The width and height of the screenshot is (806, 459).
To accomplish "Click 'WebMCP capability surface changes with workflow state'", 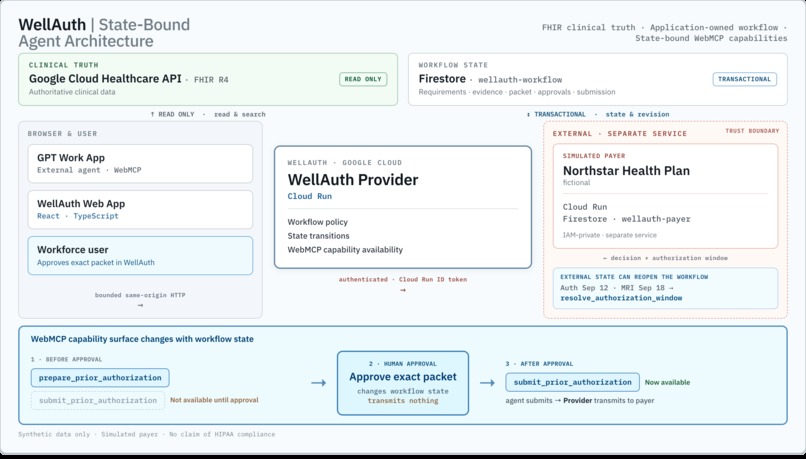I will tap(142, 339).
